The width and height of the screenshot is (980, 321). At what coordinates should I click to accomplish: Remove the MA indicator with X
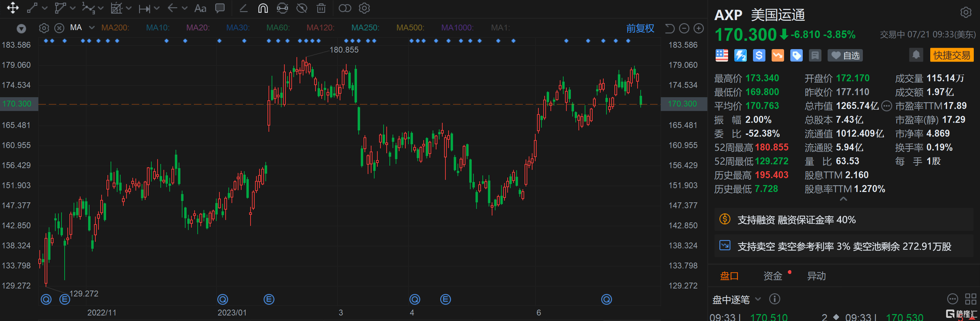59,28
